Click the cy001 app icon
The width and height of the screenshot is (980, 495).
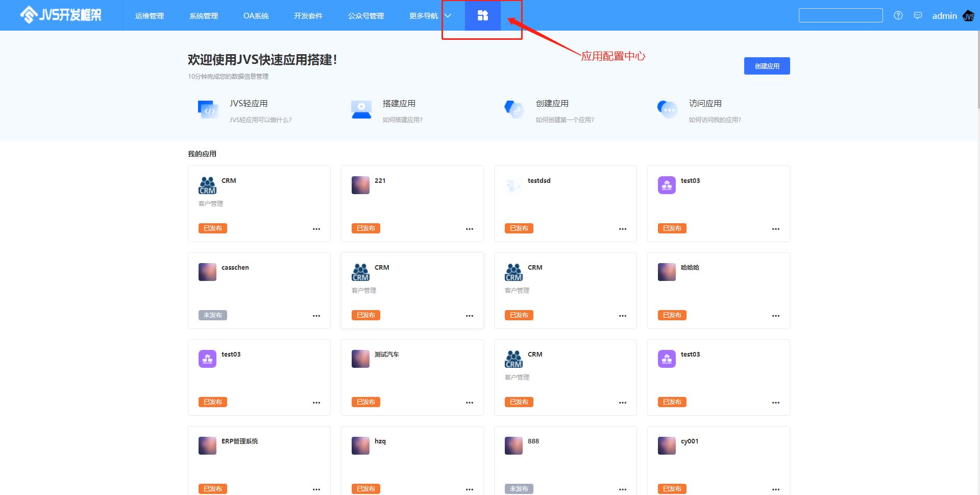coord(667,445)
